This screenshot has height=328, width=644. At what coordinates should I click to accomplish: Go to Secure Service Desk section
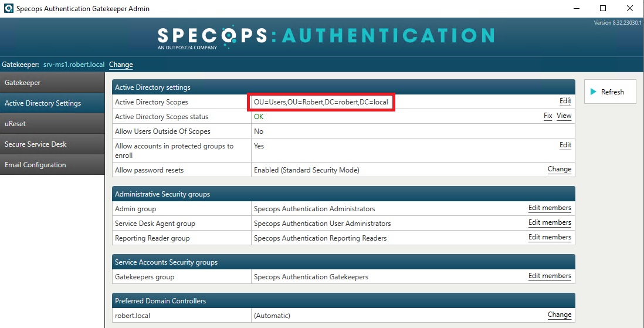pos(52,144)
